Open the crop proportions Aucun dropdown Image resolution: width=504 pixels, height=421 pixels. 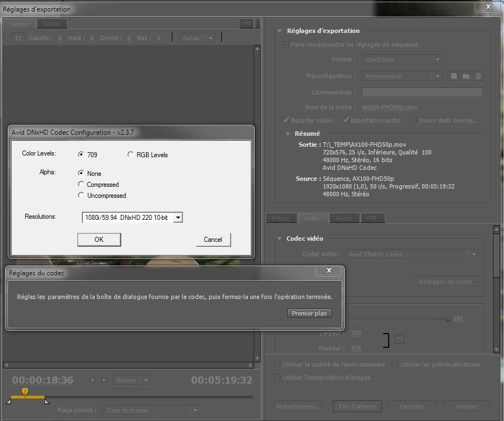tap(197, 38)
